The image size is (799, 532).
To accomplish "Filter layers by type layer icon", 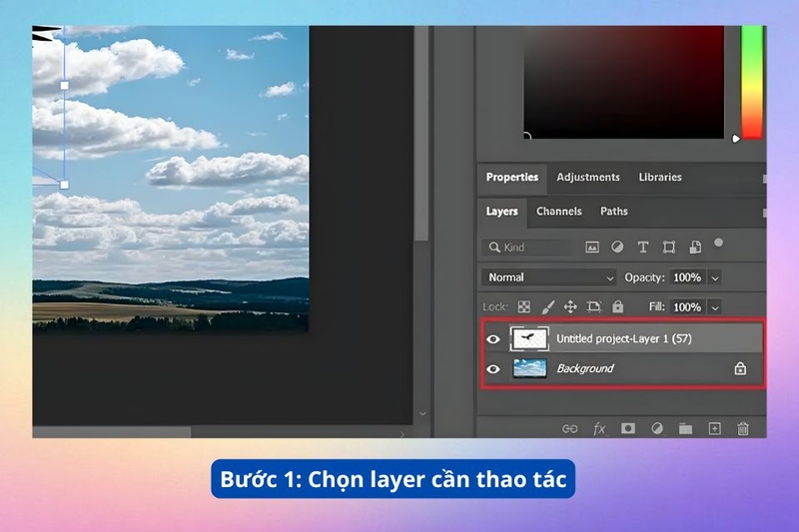I will click(643, 248).
